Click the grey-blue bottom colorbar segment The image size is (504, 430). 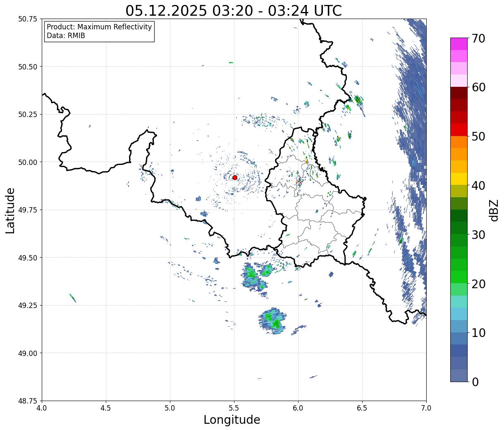click(x=459, y=375)
